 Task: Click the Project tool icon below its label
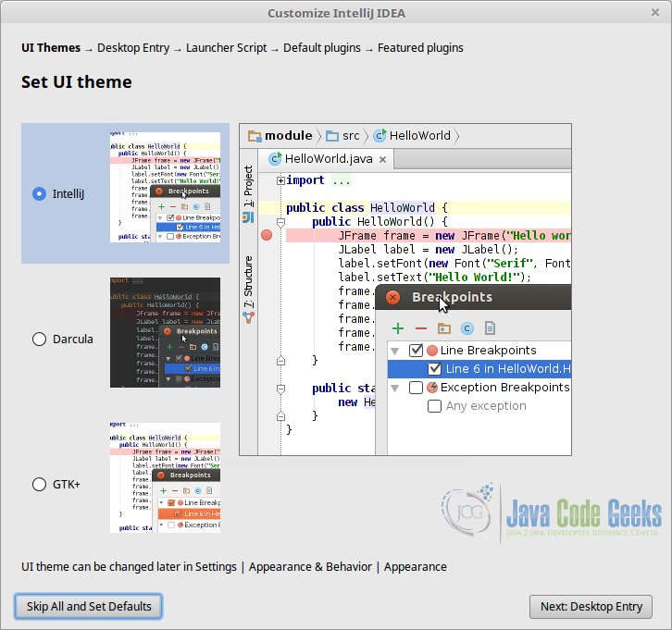tap(249, 217)
